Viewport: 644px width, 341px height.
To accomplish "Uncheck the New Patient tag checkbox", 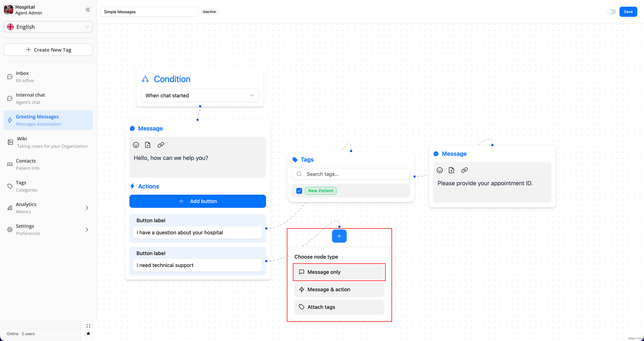I will point(299,191).
